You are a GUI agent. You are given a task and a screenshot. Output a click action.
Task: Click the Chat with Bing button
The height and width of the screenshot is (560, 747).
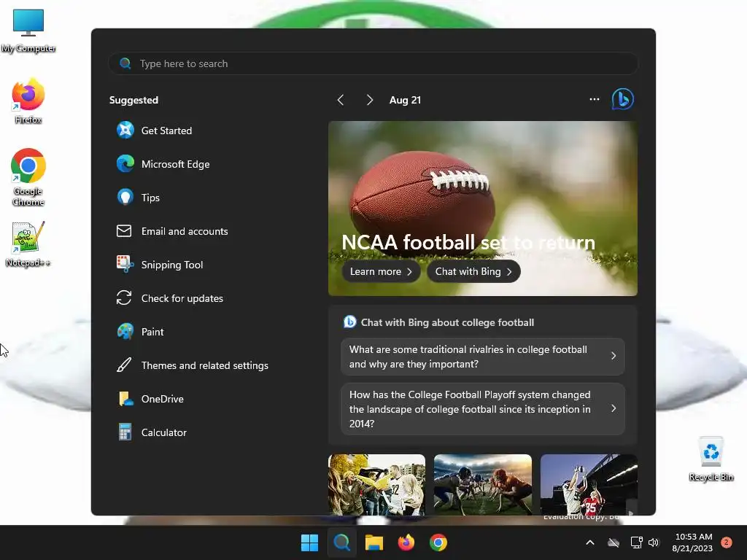click(473, 271)
